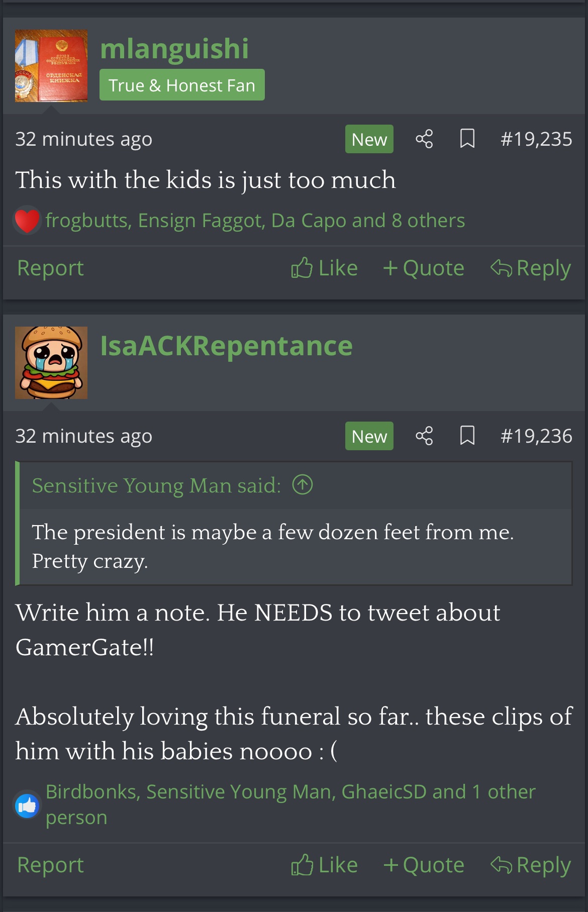Open permalink for post #19,236
The image size is (588, 912).
[x=536, y=436]
